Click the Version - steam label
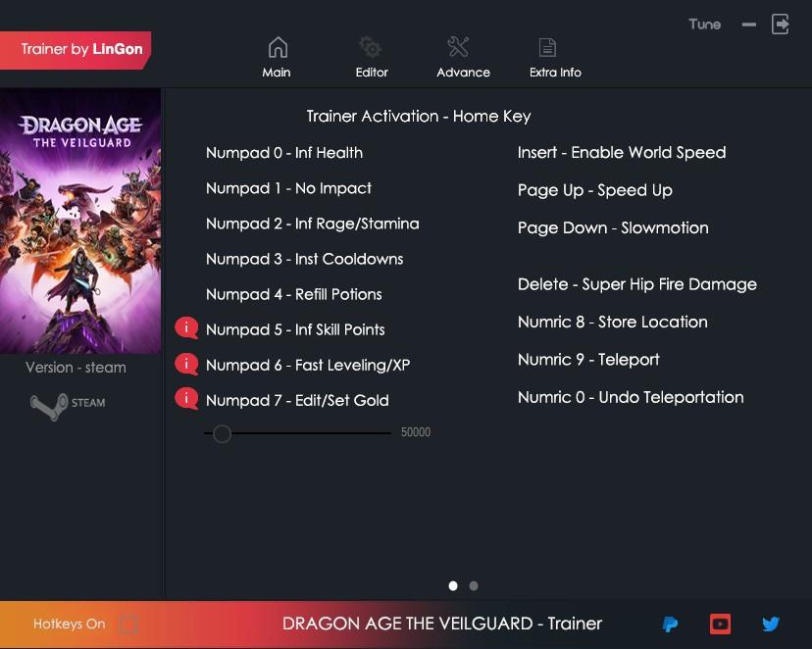The width and height of the screenshot is (812, 649). click(x=76, y=368)
